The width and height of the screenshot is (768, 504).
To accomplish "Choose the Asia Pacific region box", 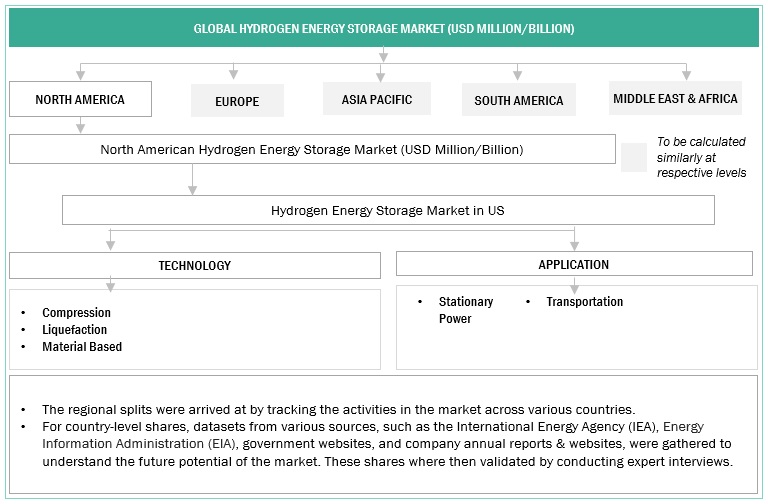I will click(x=384, y=99).
